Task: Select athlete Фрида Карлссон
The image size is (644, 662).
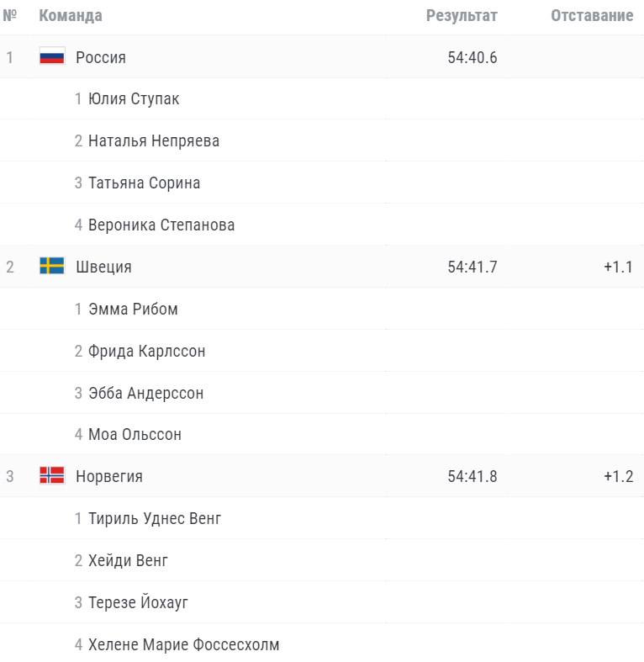Action: point(146,351)
